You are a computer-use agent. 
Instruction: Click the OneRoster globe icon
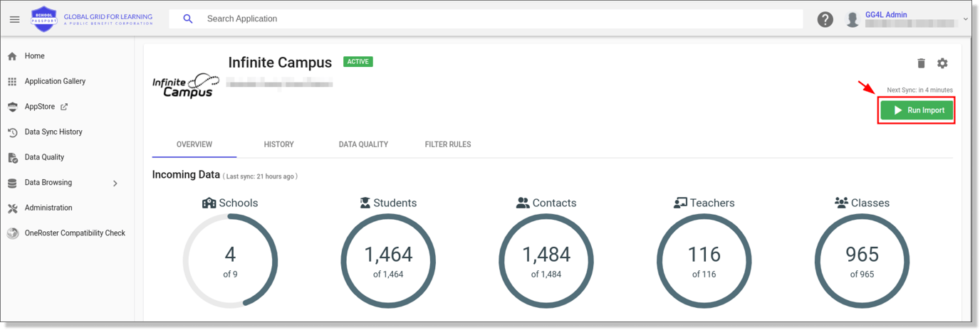[x=12, y=233]
